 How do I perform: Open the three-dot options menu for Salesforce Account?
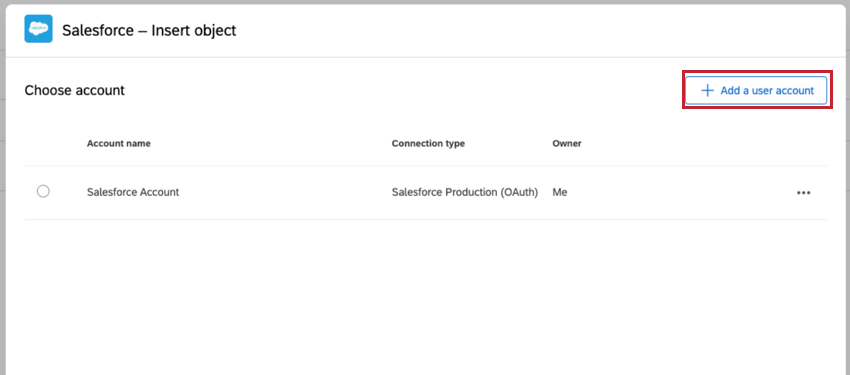(803, 192)
